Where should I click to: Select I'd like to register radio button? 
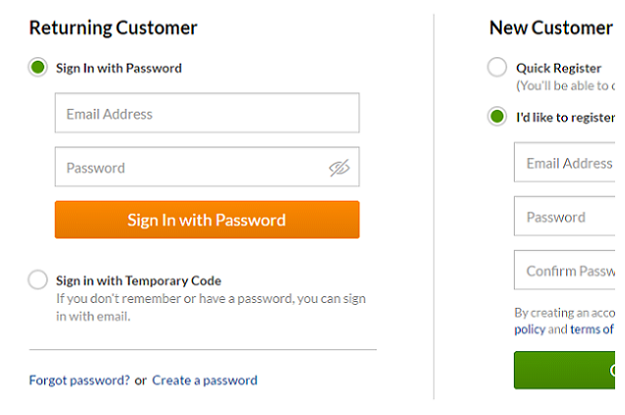[497, 116]
